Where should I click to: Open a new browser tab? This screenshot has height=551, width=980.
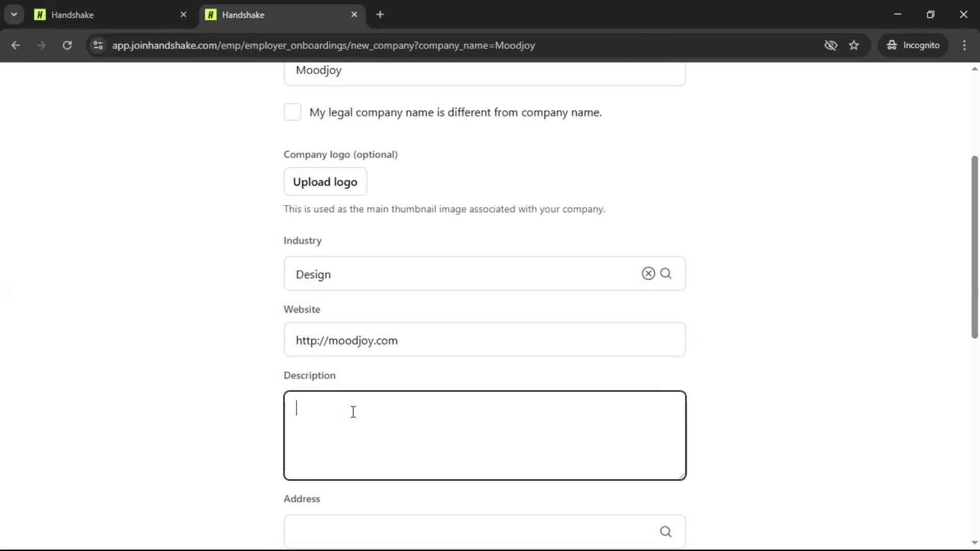point(380,15)
